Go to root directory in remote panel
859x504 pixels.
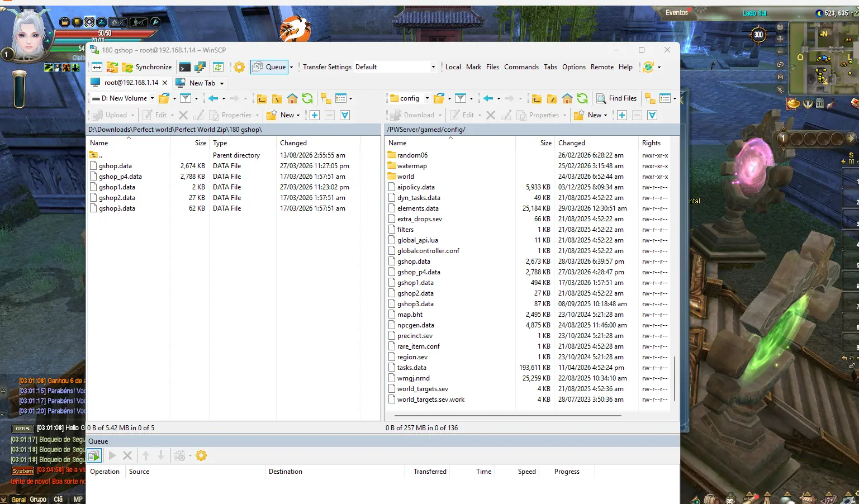click(x=552, y=99)
